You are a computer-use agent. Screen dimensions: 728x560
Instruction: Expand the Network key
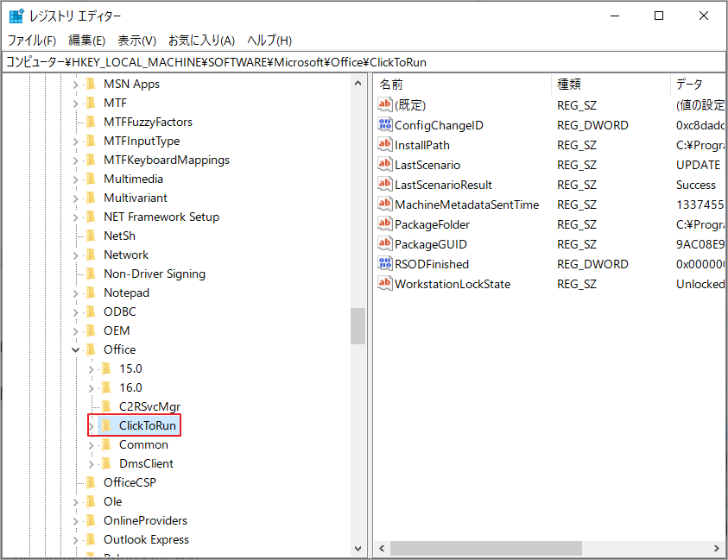pyautogui.click(x=76, y=255)
